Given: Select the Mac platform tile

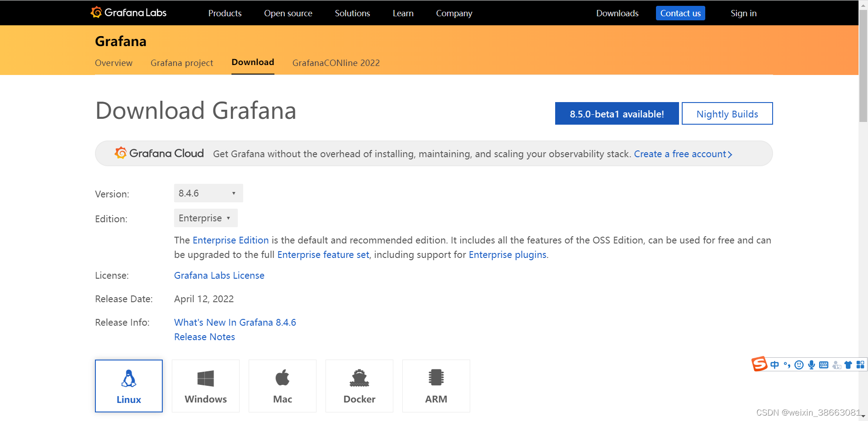Looking at the screenshot, I should click(x=283, y=386).
